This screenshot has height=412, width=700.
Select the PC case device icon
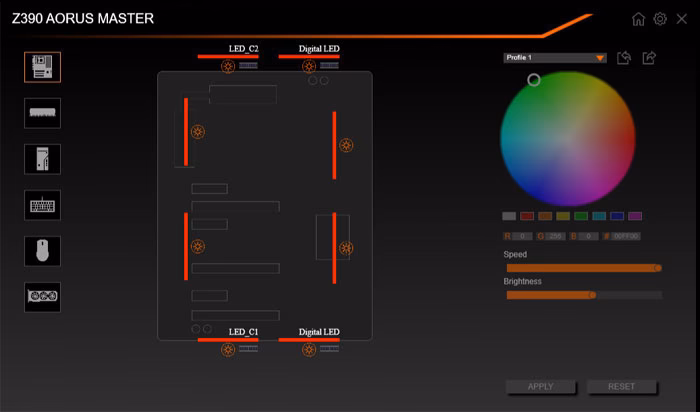(x=42, y=159)
